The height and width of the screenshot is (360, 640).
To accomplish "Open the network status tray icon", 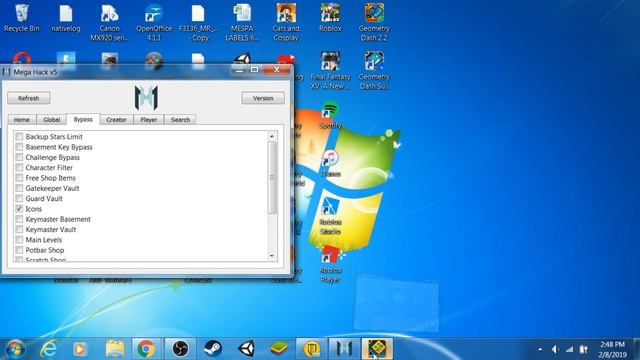I will pyautogui.click(x=569, y=349).
